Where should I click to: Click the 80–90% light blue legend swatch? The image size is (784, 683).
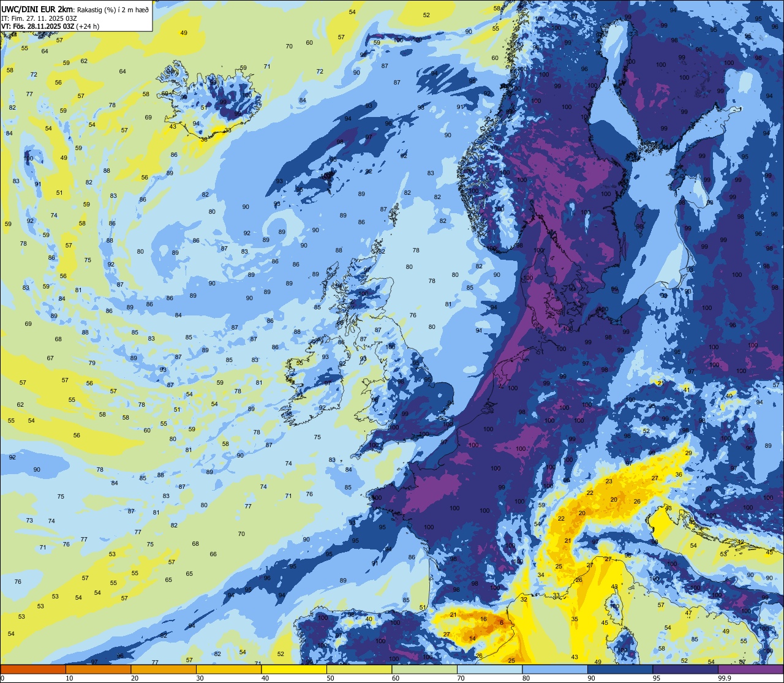(x=555, y=669)
